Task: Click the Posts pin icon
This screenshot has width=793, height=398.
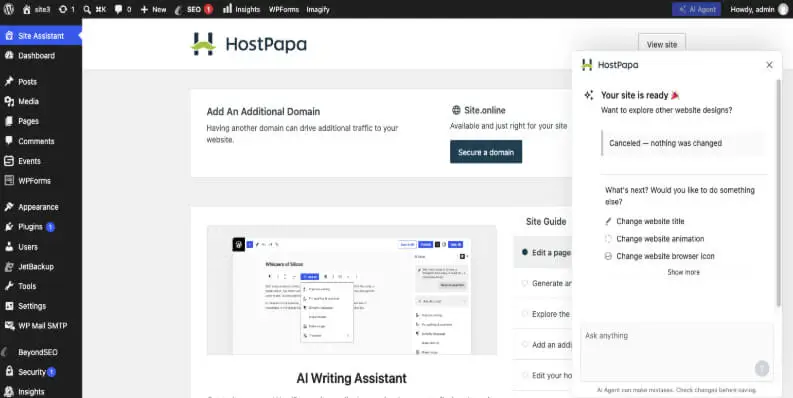Action: (x=9, y=81)
